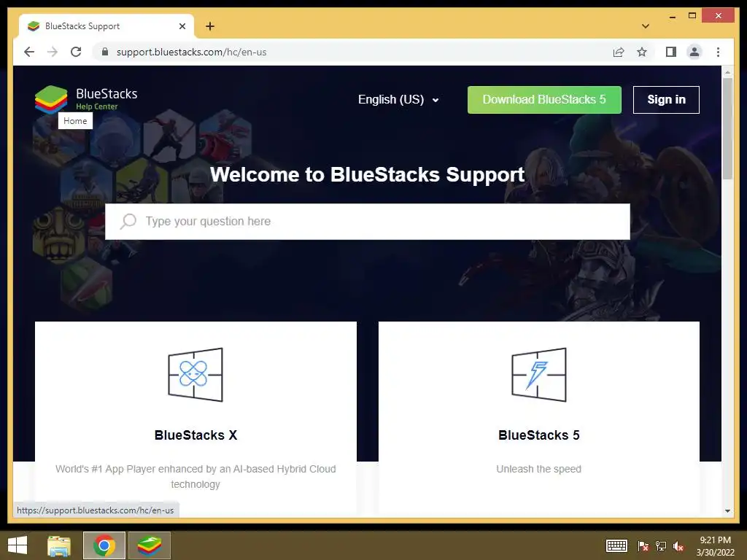Screen dimensions: 747x560
Task: Open the on-screen keyboard tray icon
Action: coord(616,545)
